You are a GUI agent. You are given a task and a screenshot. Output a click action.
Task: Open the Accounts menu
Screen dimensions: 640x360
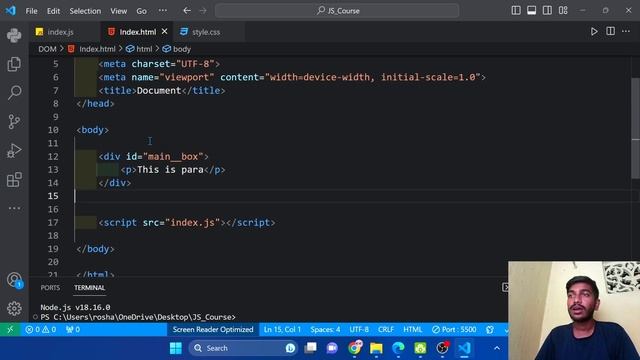(14, 280)
